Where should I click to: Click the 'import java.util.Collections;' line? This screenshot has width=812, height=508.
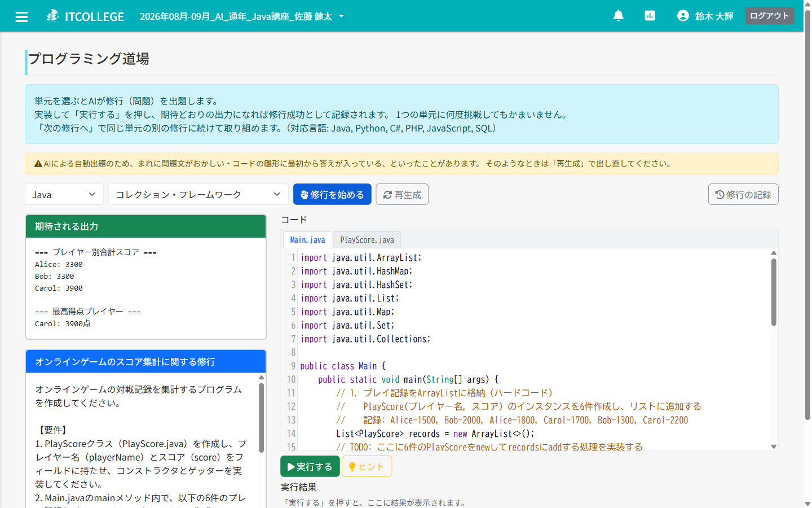[365, 339]
